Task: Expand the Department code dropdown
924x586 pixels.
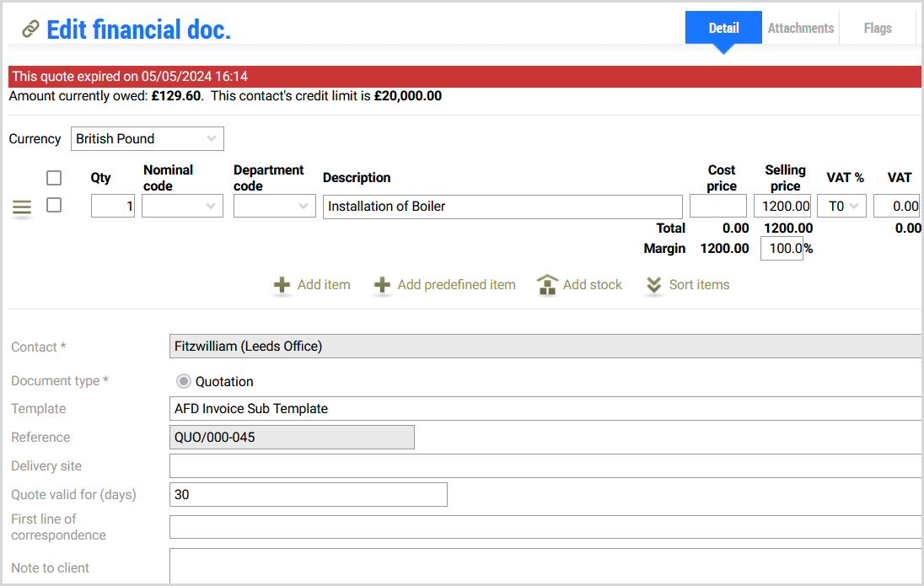Action: pos(275,207)
